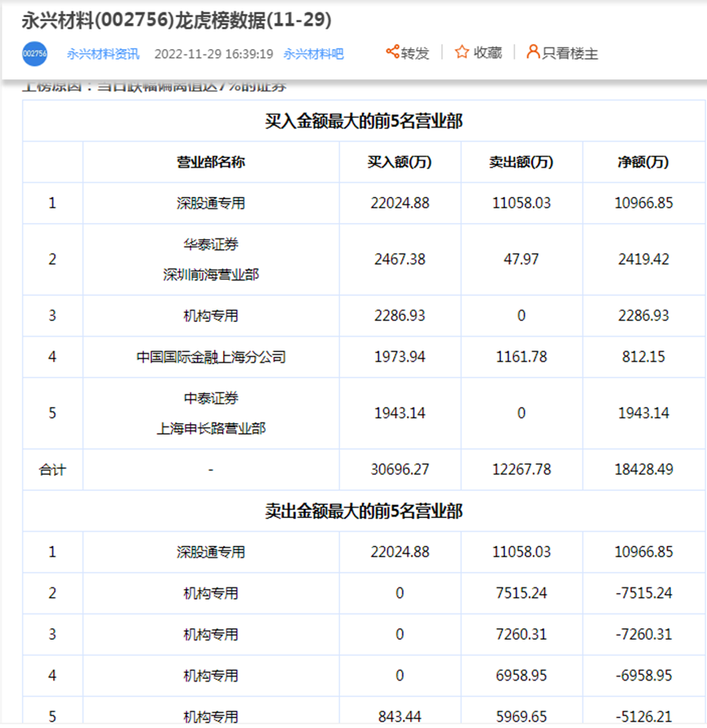Click 深股通专用 in the buy table

point(211,203)
